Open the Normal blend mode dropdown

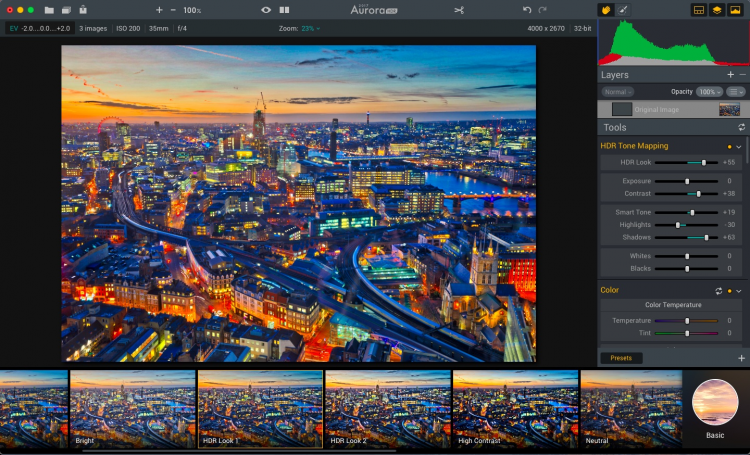coord(617,92)
